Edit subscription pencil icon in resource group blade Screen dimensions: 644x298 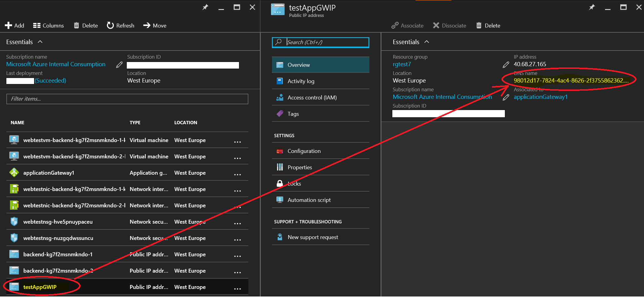pos(120,65)
